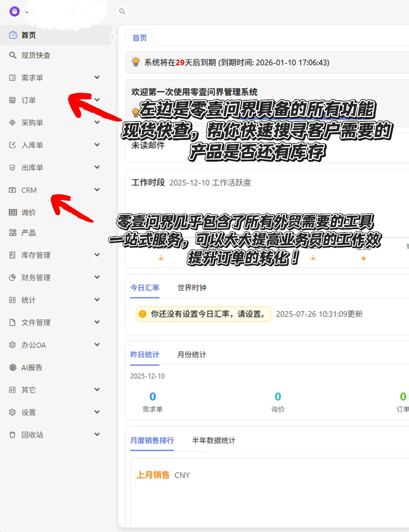The width and height of the screenshot is (409, 532).
Task: Click the CRM sidebar icon
Action: [x=13, y=190]
